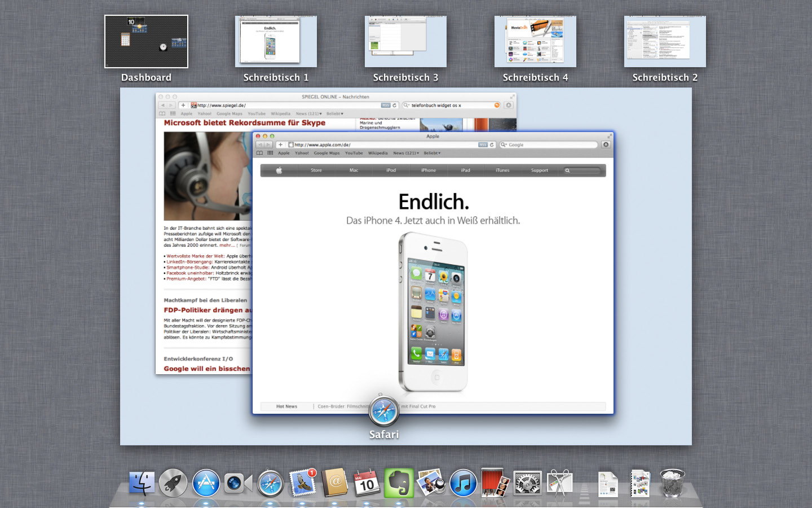This screenshot has height=508, width=812.
Task: Click telefonbuch widget search field in SPIEGEL window
Action: pos(452,106)
